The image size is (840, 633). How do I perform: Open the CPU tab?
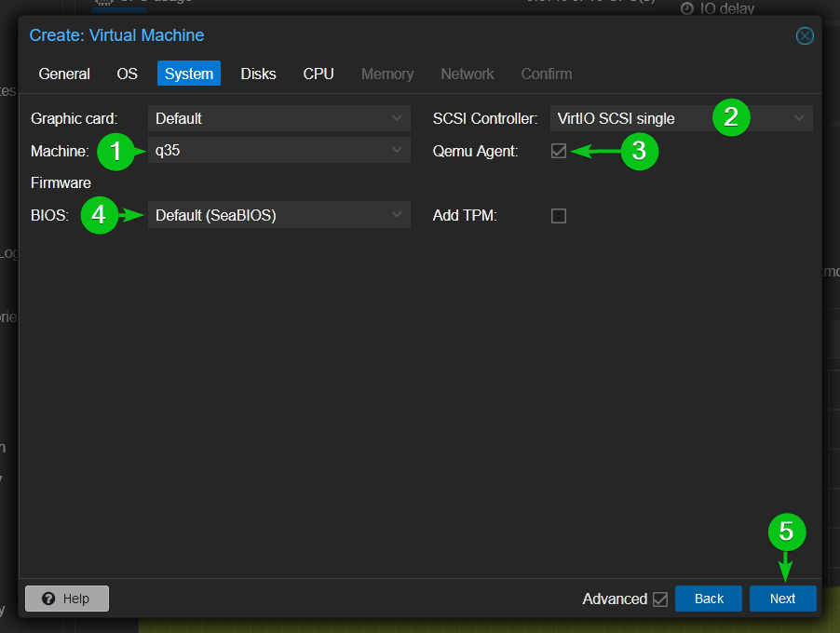318,74
